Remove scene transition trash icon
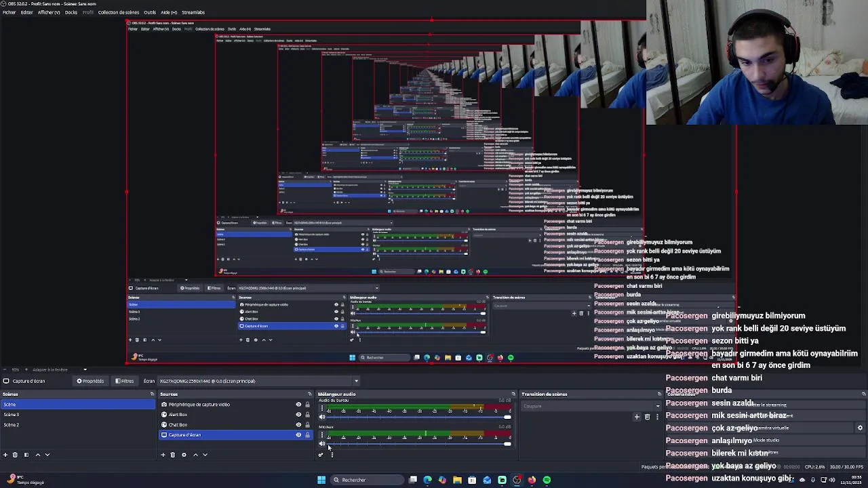The height and width of the screenshot is (488, 868). [x=647, y=417]
